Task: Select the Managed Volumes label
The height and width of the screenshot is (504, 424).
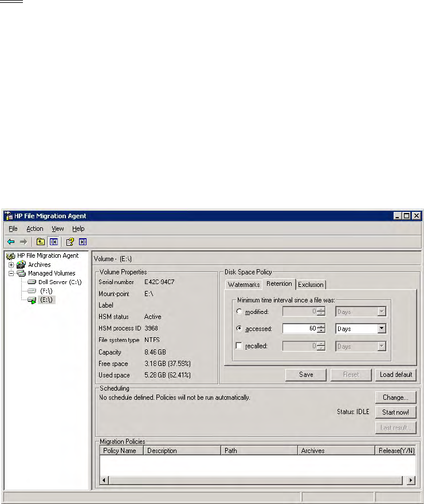Action: tap(52, 273)
